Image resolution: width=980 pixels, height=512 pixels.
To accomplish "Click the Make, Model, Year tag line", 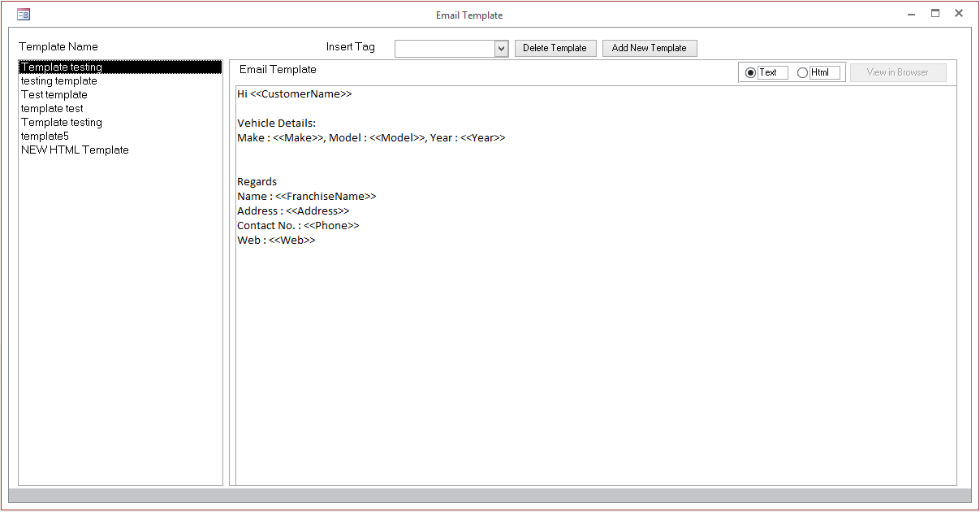I will [371, 138].
